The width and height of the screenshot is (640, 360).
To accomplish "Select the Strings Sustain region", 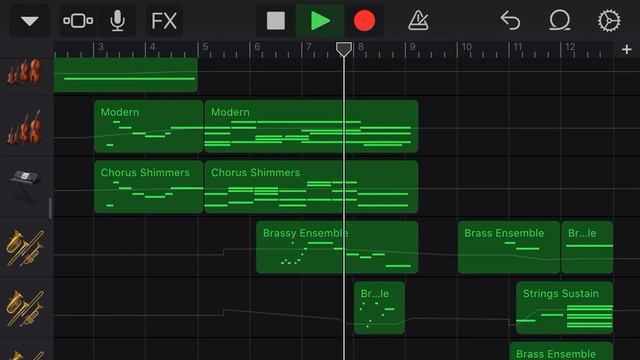I will (564, 307).
